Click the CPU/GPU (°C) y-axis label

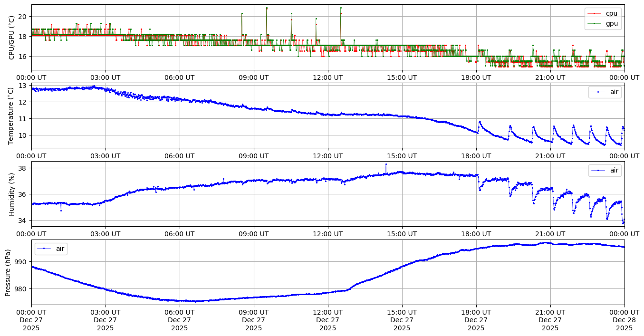(12, 38)
